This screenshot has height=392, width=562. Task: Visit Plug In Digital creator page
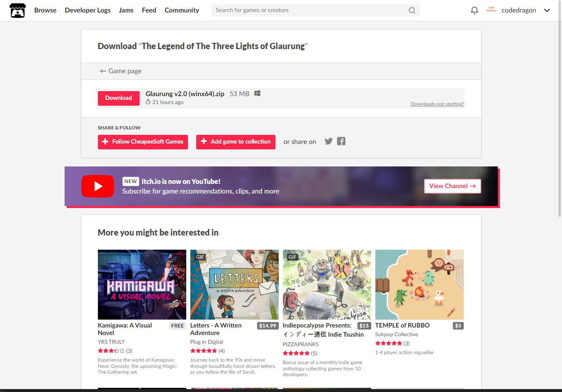pyautogui.click(x=207, y=342)
